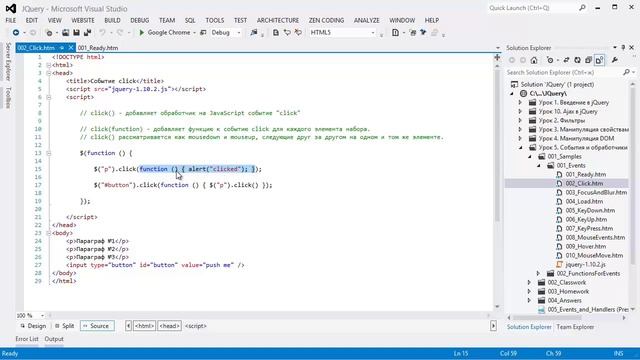Screen dimensions: 640x360
Task: Close the 002_Click.htm tab
Action: pos(71,48)
